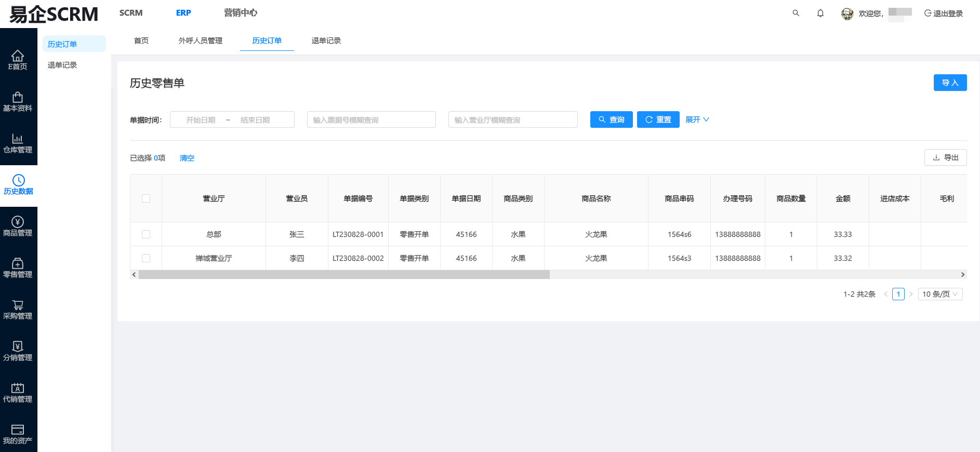Open the 10 条/页 page size dropdown
The width and height of the screenshot is (980, 452).
pos(941,294)
